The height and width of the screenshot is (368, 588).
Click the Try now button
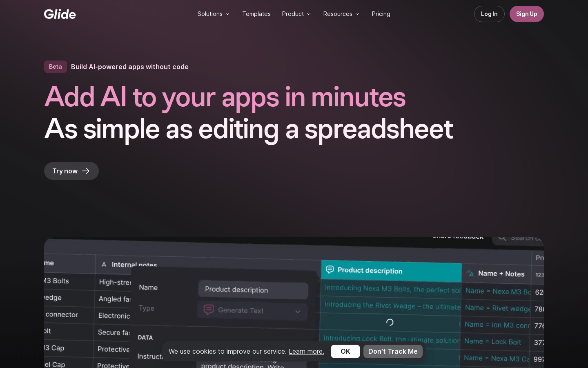click(71, 171)
